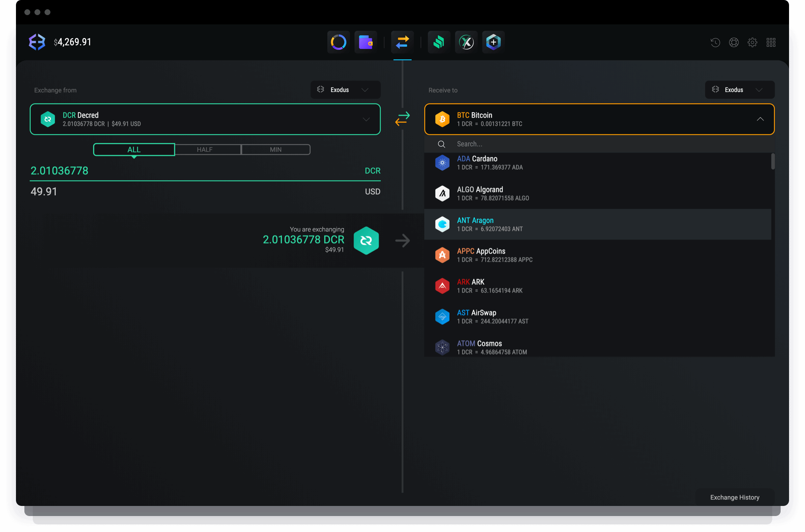Select the ALL amount option

(134, 150)
